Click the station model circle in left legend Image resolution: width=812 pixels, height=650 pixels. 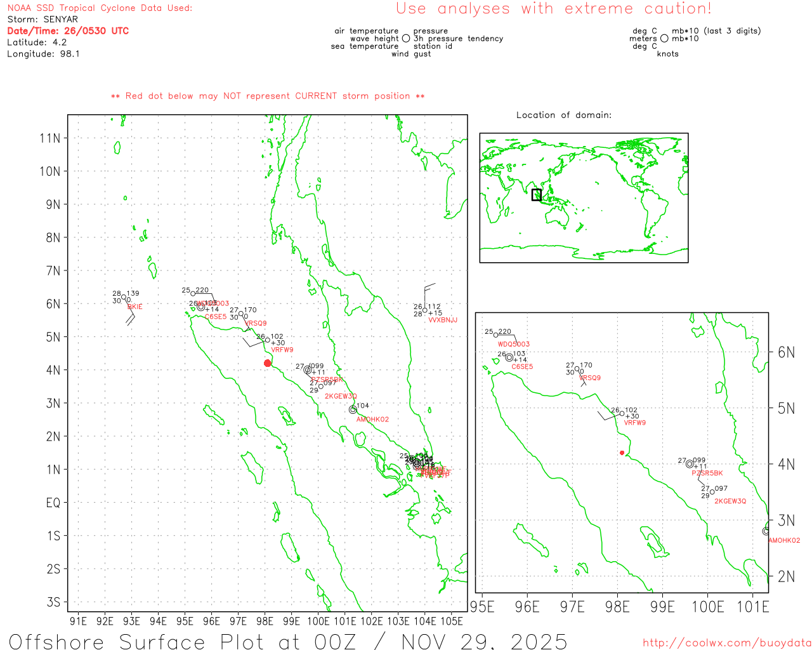point(406,39)
